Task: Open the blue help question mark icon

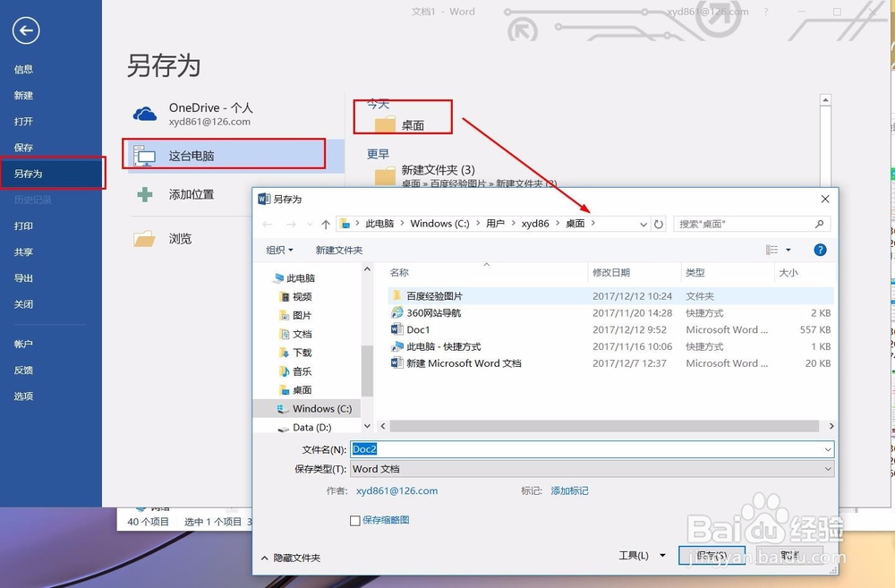Action: coord(820,250)
